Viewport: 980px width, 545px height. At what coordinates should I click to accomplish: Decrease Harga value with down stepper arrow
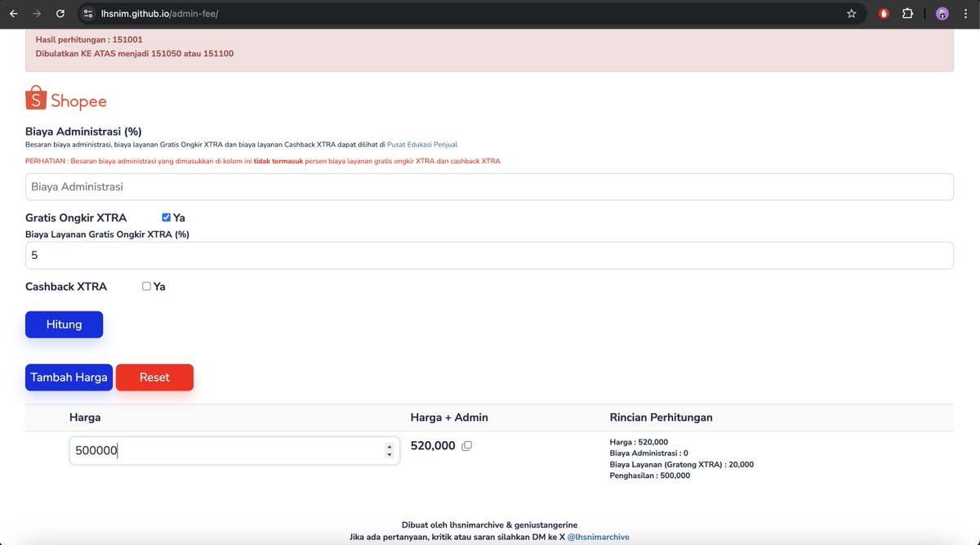click(x=390, y=454)
